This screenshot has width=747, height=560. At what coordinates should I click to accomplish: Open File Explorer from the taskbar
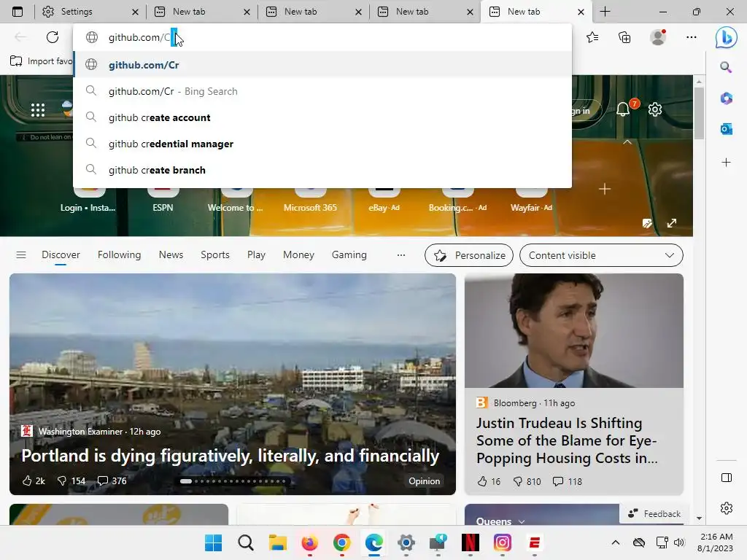[x=277, y=542]
